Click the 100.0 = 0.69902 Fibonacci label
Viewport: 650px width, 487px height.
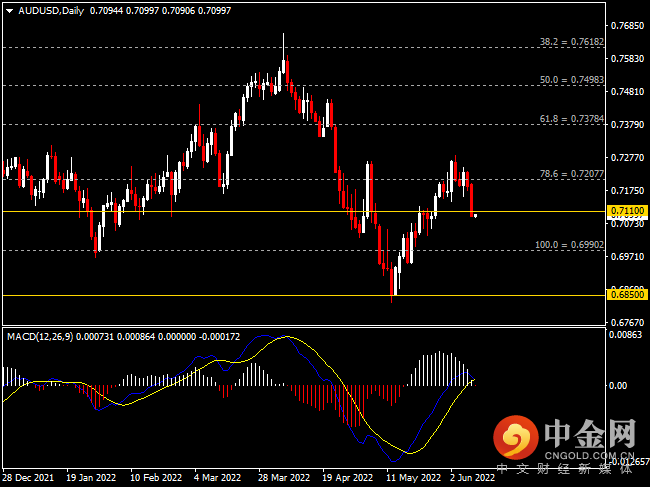click(570, 245)
